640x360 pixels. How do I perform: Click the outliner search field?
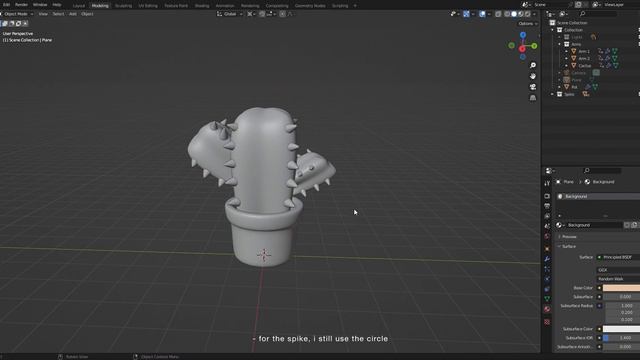(598, 14)
